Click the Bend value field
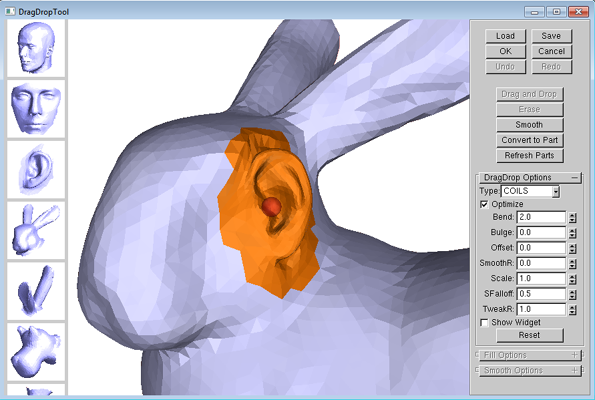The image size is (595, 400). point(541,217)
